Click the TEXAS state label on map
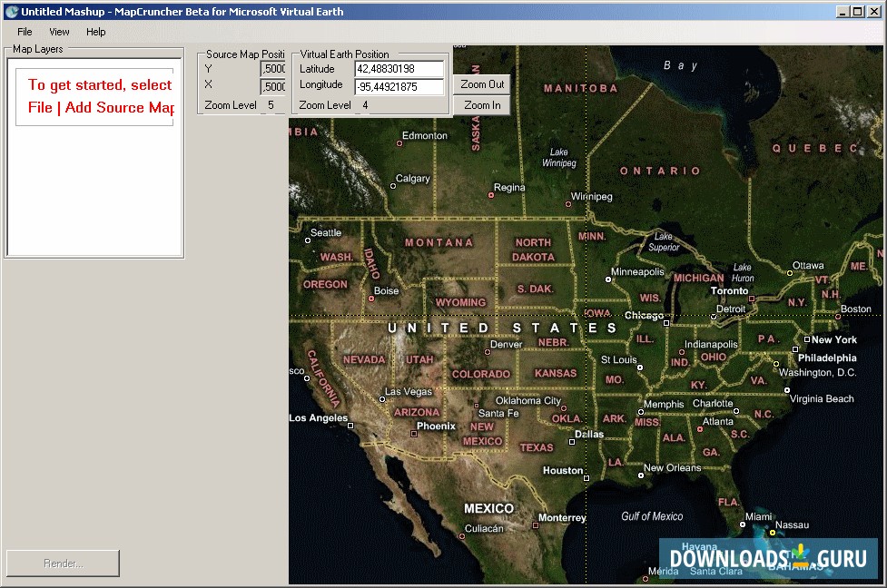Image resolution: width=887 pixels, height=588 pixels. [537, 447]
